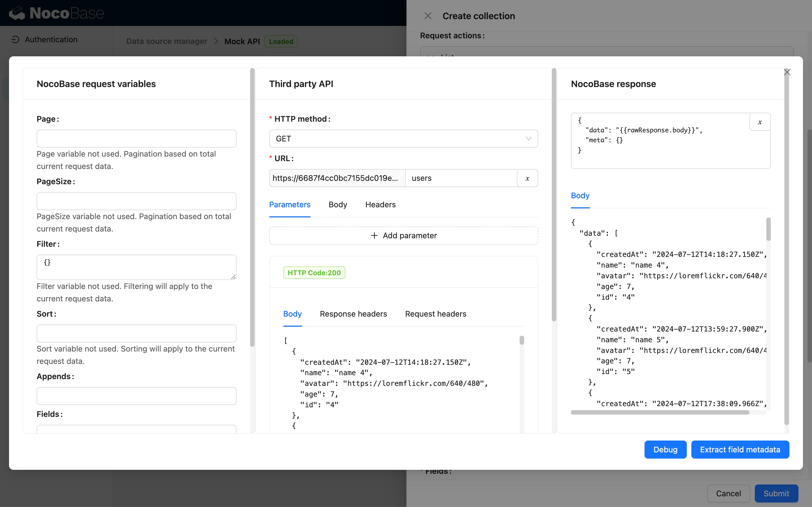This screenshot has width=812, height=507.
Task: Click the variable x icon in URL field
Action: [527, 178]
